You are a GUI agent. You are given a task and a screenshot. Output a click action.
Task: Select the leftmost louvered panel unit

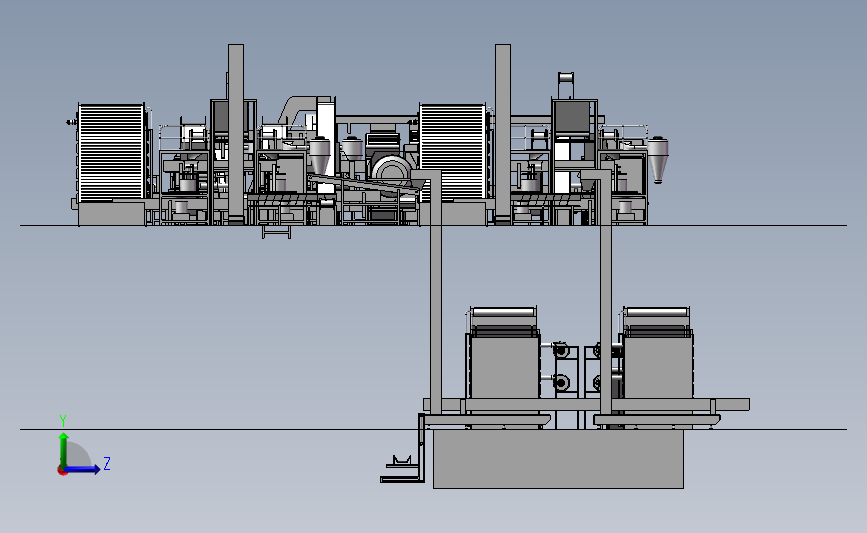111,151
